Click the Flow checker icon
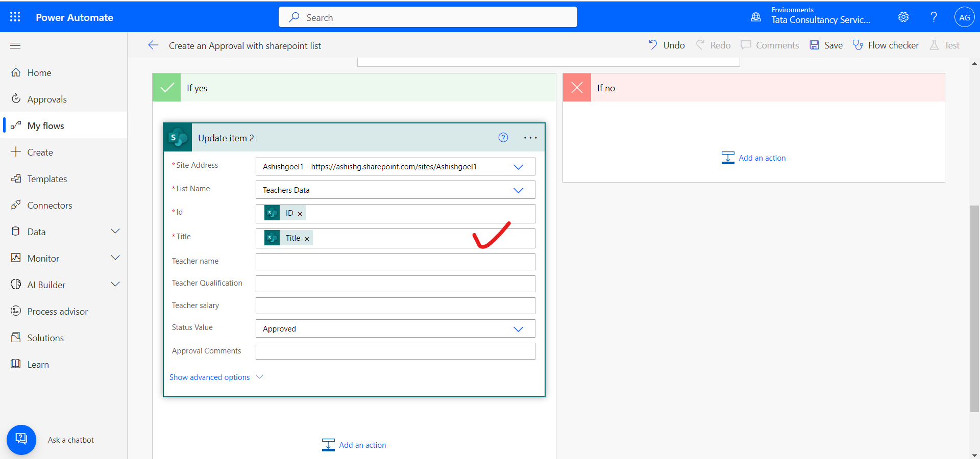 [857, 45]
